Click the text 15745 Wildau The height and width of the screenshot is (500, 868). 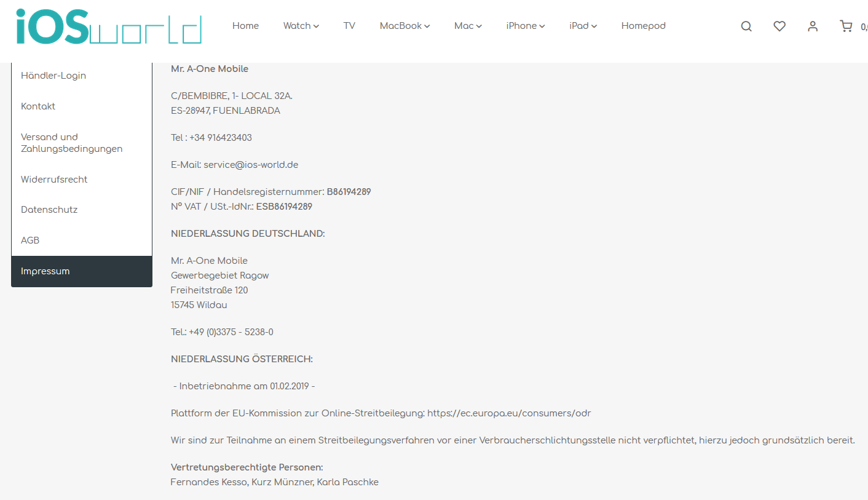point(199,305)
